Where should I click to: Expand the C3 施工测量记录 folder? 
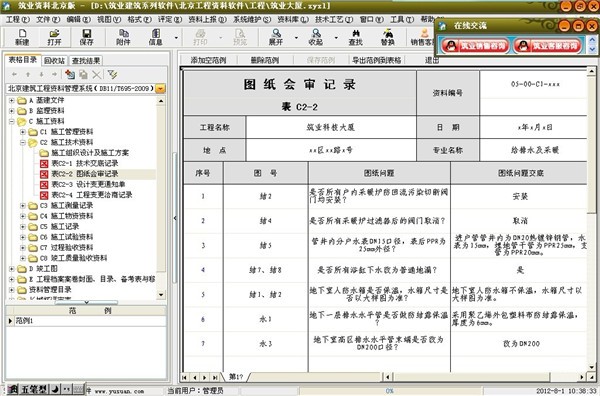23,206
